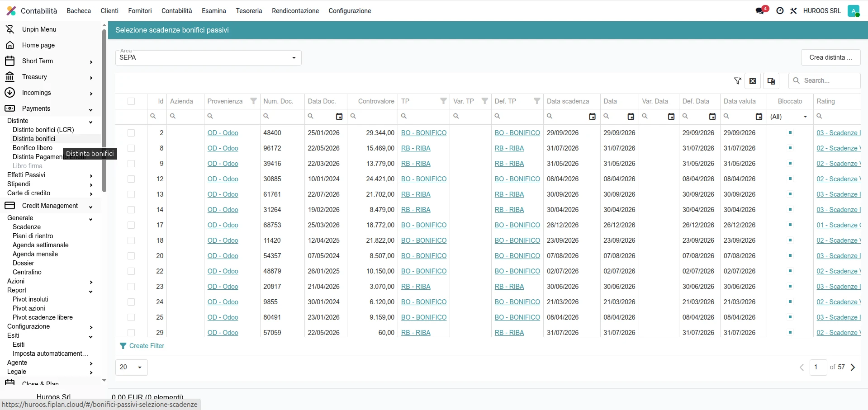Open the Area SEPA dropdown
The height and width of the screenshot is (410, 868).
tap(208, 58)
